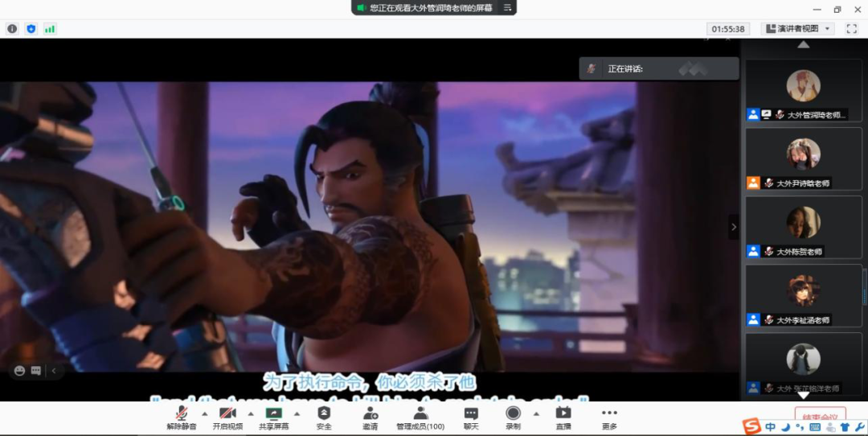868x436 pixels.
Task: Turn on video (开启视频)
Action: tap(227, 417)
